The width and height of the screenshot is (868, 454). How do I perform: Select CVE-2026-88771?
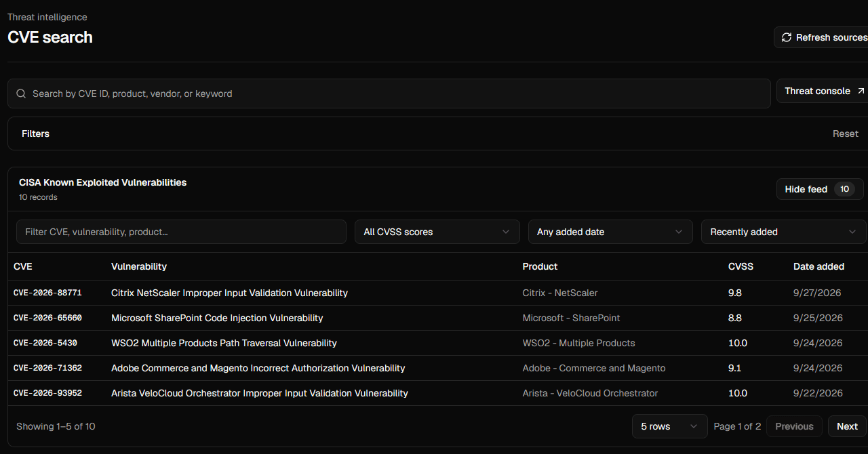pos(47,293)
